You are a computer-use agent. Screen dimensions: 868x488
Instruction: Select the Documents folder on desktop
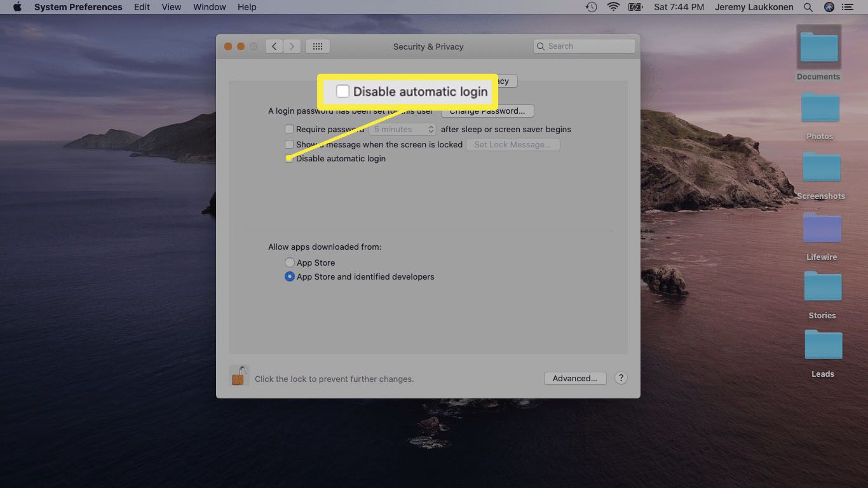[818, 53]
